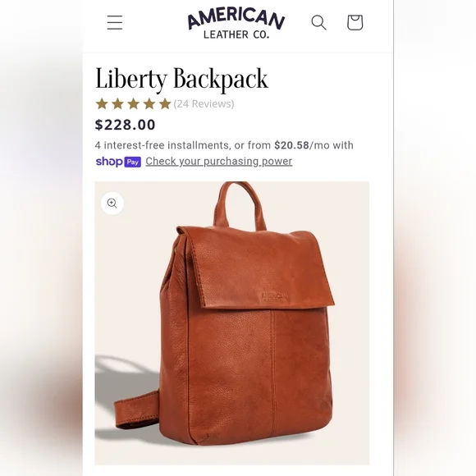Screen dimensions: 476x476
Task: Click the embossed logo on backpack flap
Action: 274,296
